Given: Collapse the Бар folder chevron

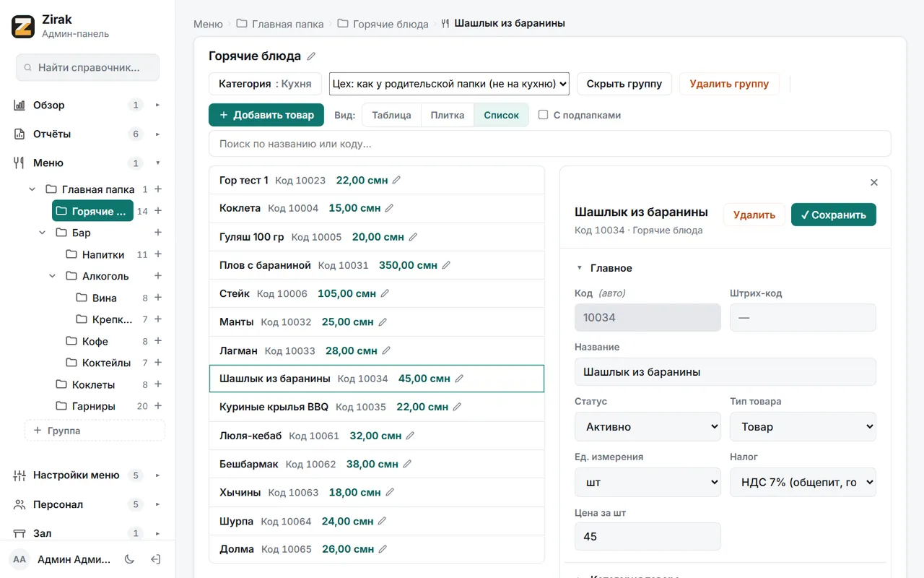Looking at the screenshot, I should pyautogui.click(x=42, y=233).
